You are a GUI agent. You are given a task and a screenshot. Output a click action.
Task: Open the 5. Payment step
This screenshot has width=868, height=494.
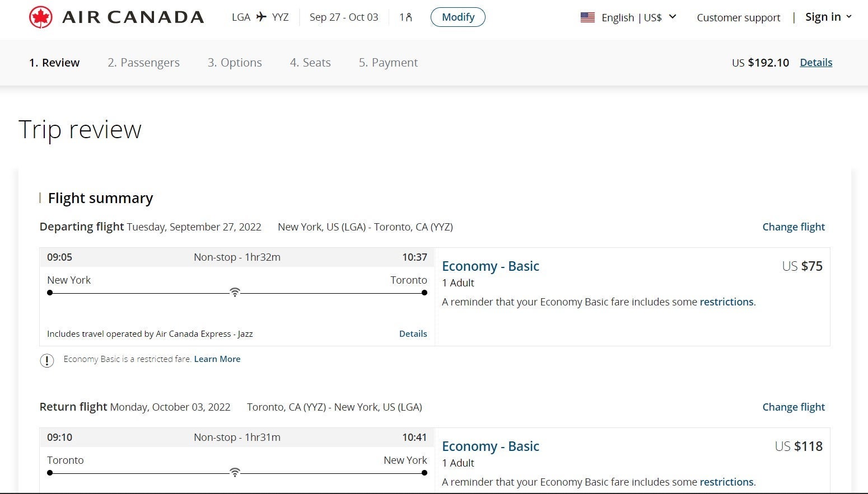[x=388, y=63]
